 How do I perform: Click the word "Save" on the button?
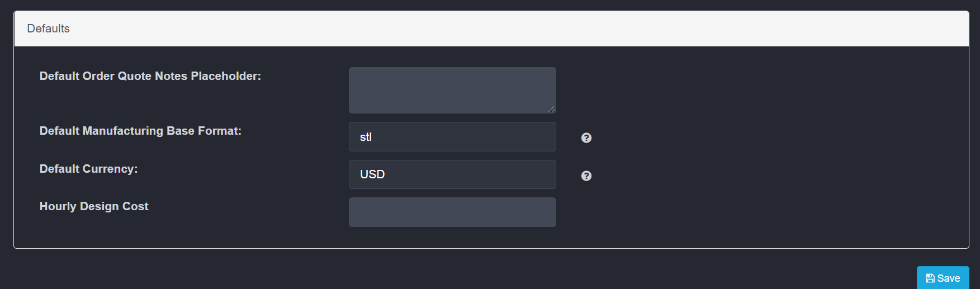[x=948, y=278]
